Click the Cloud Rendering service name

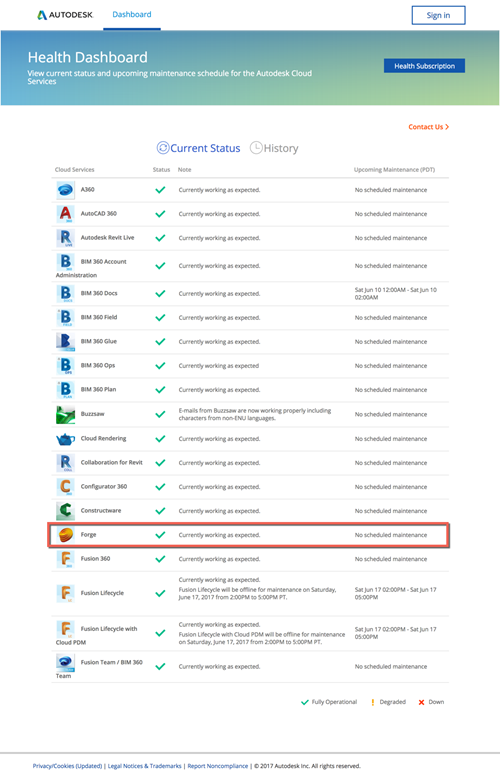(103, 439)
